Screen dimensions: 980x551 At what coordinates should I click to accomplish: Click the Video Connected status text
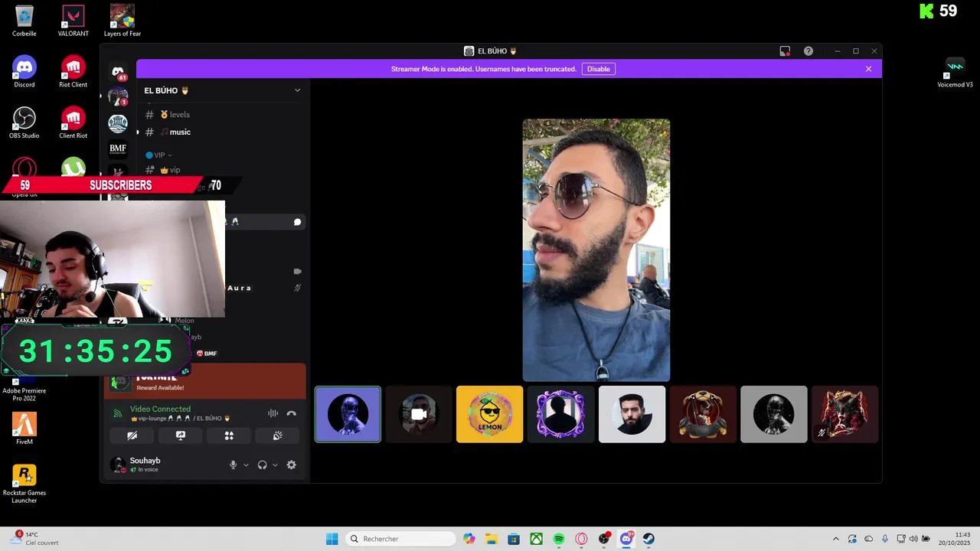pos(160,409)
